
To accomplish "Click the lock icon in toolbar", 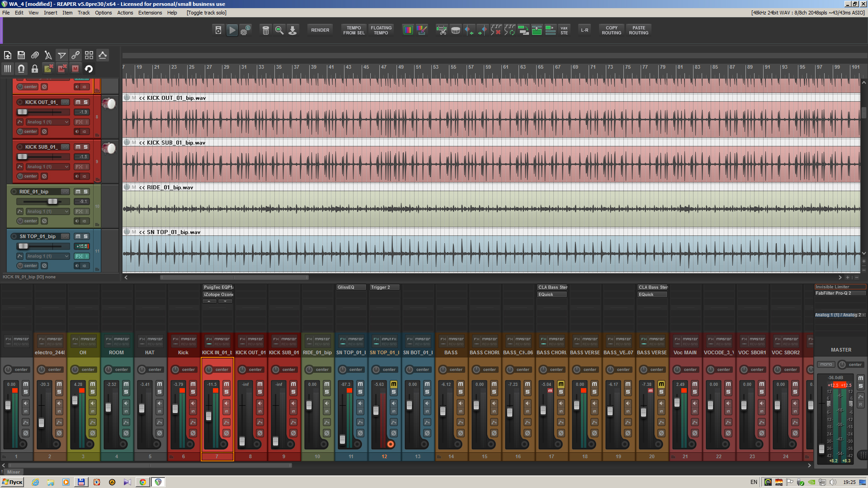I will click(x=35, y=69).
